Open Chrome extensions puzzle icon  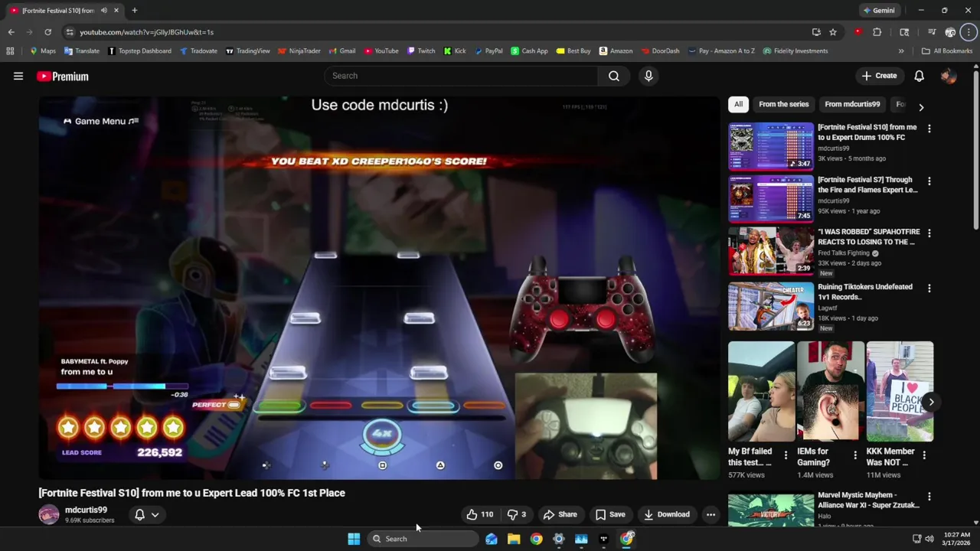pos(877,32)
